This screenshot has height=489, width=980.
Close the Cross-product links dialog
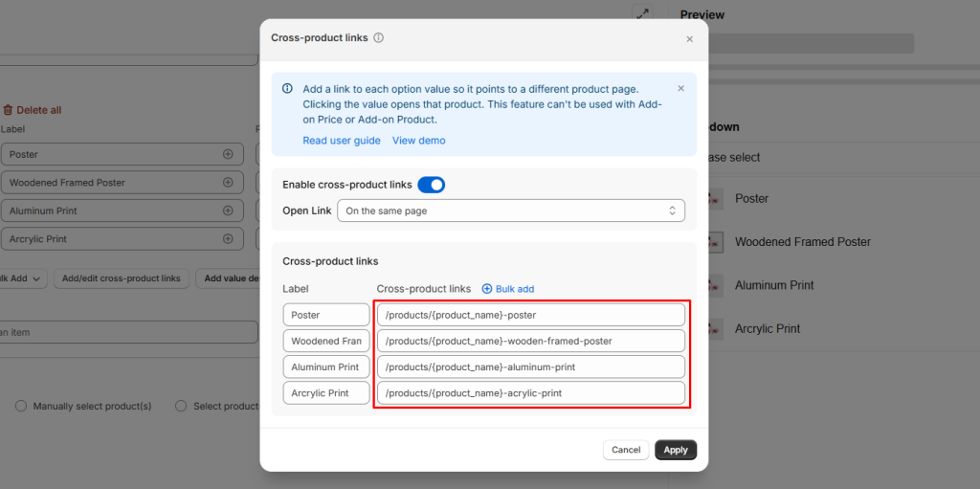click(689, 39)
